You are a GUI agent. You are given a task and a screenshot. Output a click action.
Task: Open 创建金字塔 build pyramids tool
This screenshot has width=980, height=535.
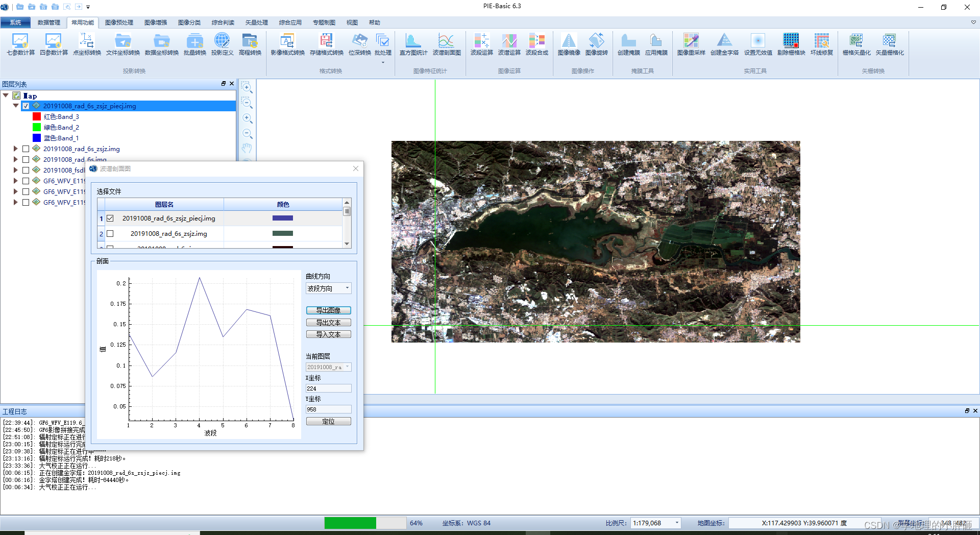[x=724, y=44]
